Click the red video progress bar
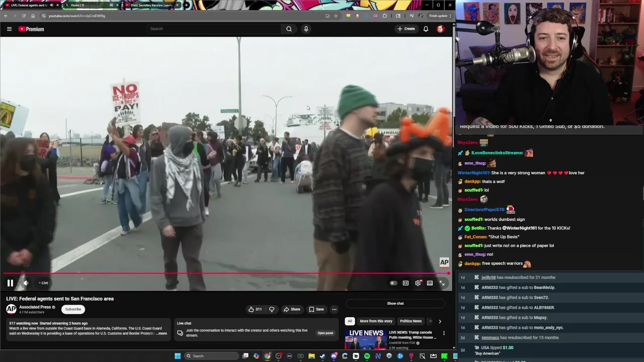This screenshot has width=644, height=362. 225,274
